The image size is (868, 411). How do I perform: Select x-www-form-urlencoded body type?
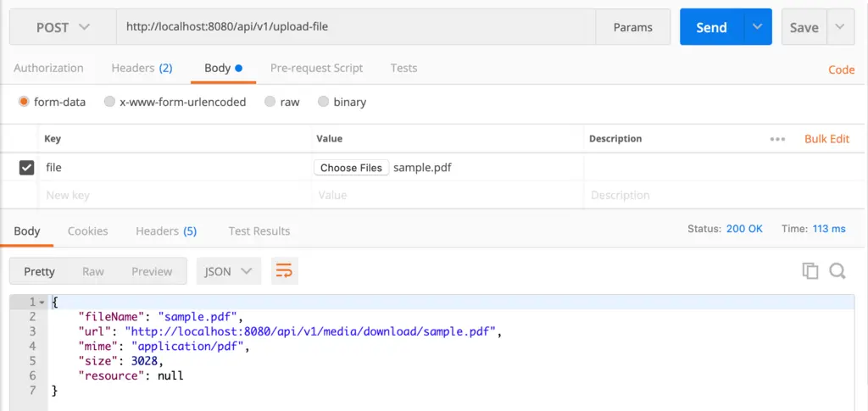[x=109, y=102]
